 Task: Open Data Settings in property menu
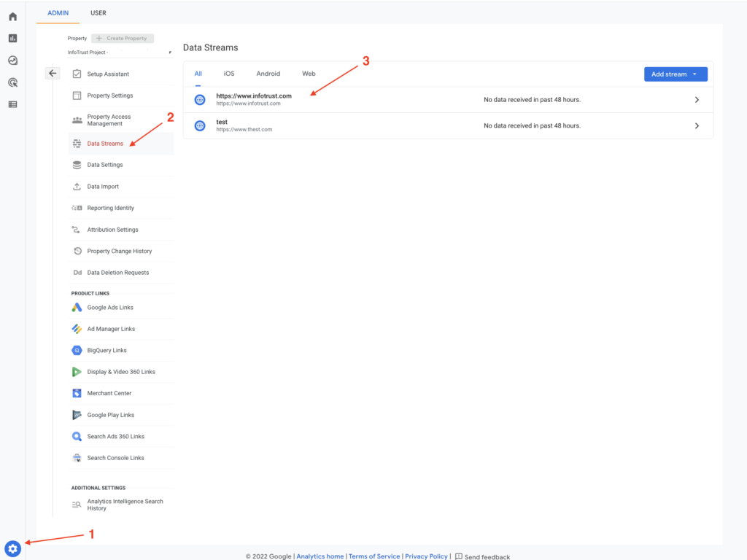[x=105, y=165]
